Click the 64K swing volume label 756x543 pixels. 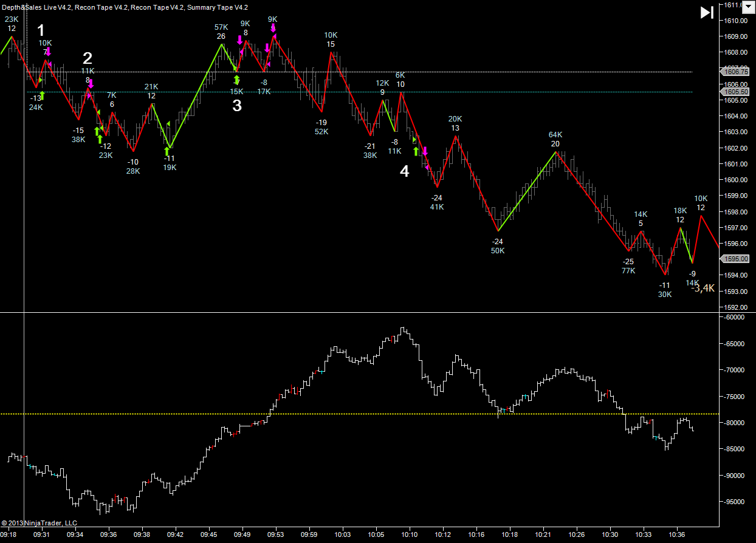coord(555,135)
